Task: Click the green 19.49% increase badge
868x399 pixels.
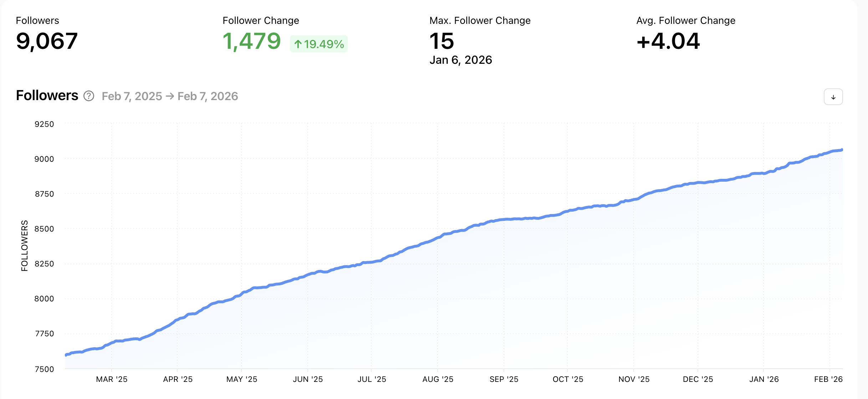Action: click(x=319, y=44)
